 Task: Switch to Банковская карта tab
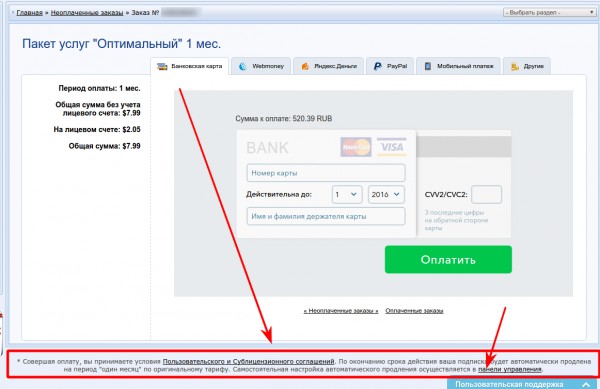coord(189,66)
